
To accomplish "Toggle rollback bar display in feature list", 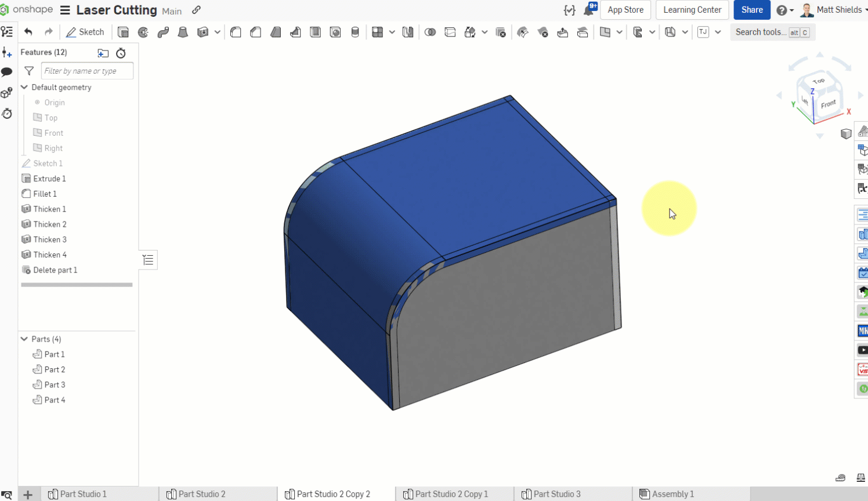I will point(148,260).
